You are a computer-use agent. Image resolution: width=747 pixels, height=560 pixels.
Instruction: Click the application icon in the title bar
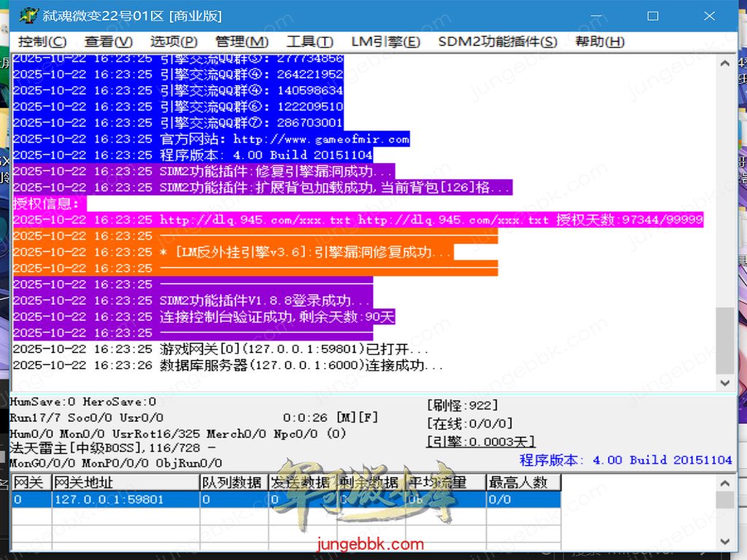[x=28, y=15]
